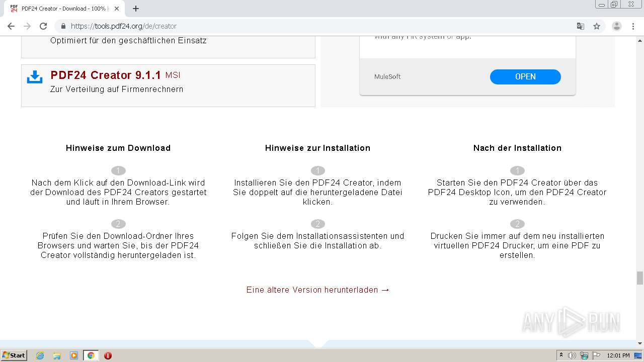Open Windows Explorer folder icon in taskbar
Viewport: 644px width, 362px height.
57,355
